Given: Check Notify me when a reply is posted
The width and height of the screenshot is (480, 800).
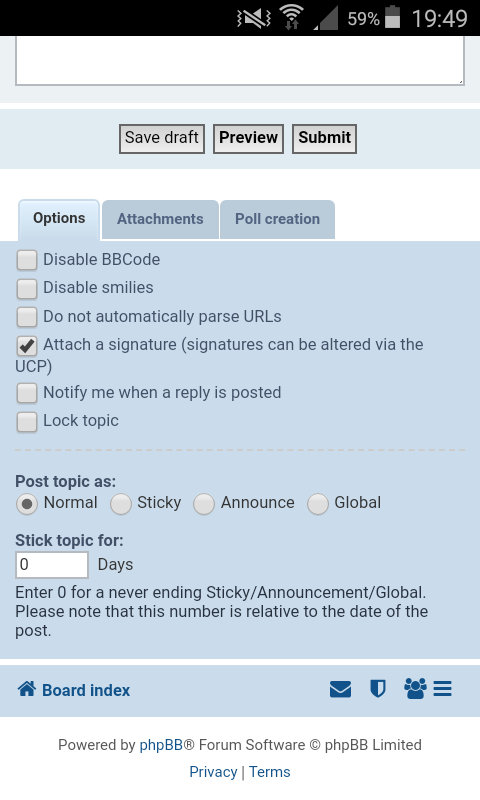Looking at the screenshot, I should pyautogui.click(x=27, y=393).
